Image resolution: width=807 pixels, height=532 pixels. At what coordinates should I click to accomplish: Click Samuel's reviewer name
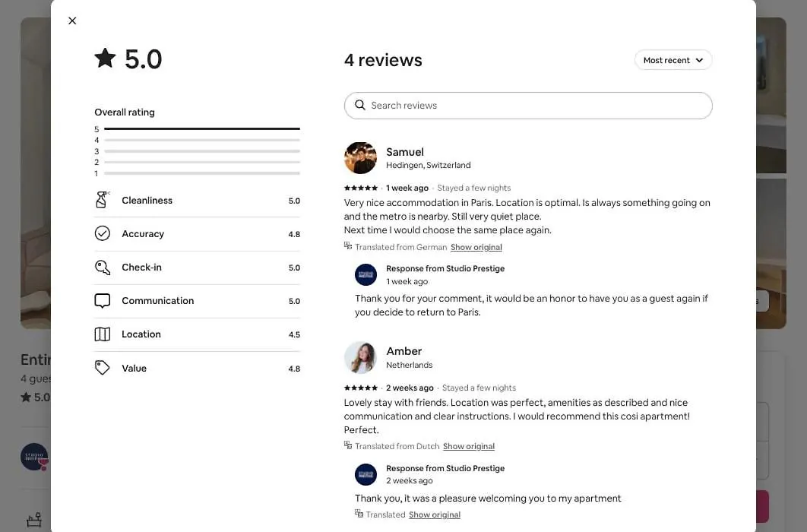tap(405, 152)
